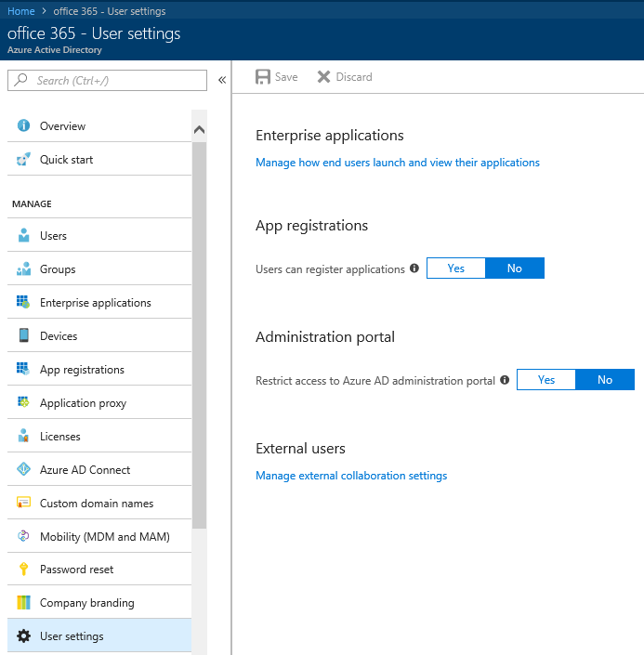The height and width of the screenshot is (655, 644).
Task: Open Quick start in the sidebar
Action: pyautogui.click(x=99, y=159)
